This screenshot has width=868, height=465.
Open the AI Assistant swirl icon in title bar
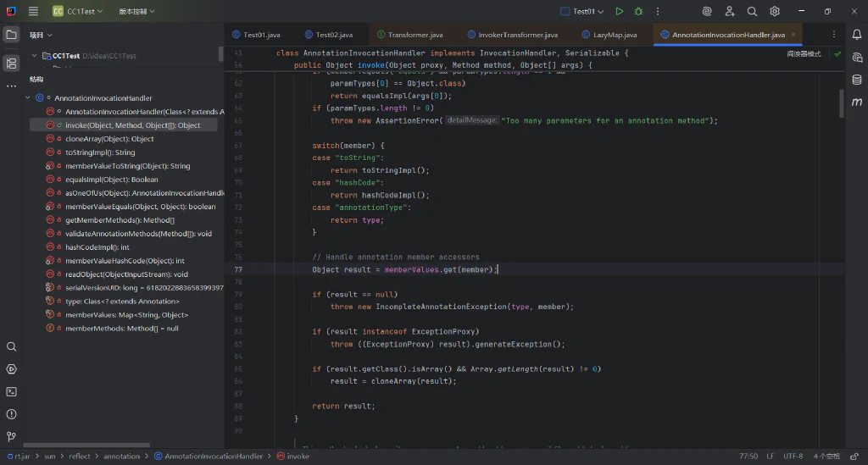click(x=707, y=11)
